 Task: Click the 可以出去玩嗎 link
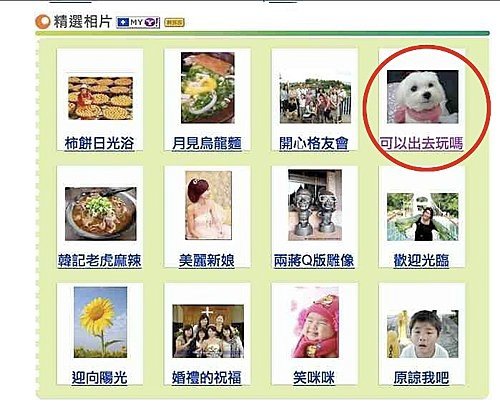pos(421,143)
